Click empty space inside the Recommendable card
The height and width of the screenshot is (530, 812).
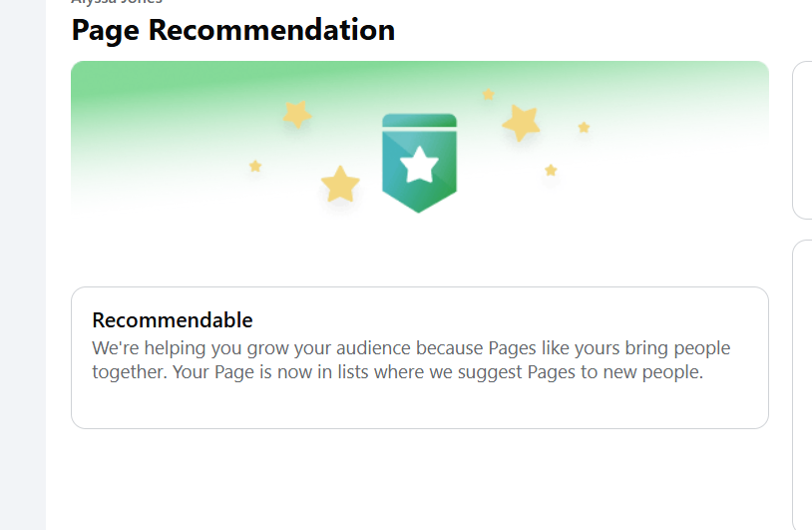click(419, 406)
